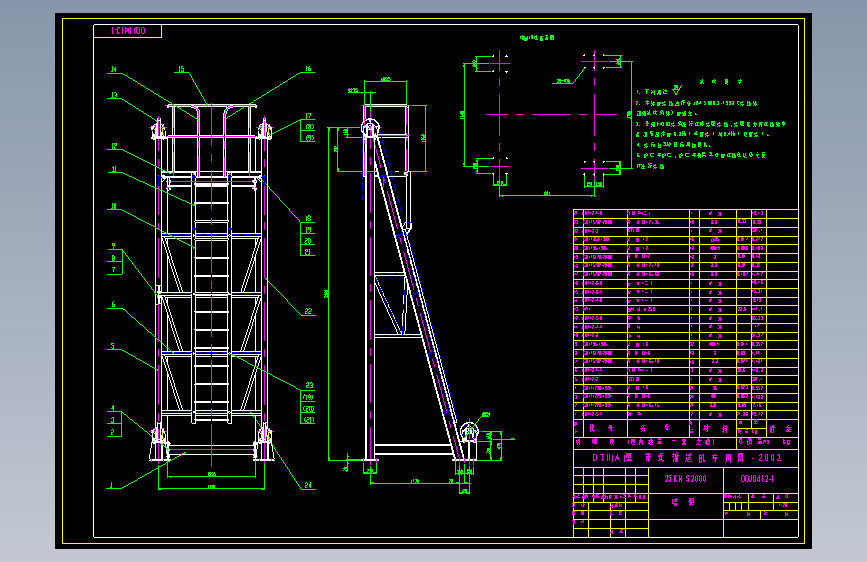Select part callout number 24
Viewport: 867px width, 562px height.
pos(307,485)
